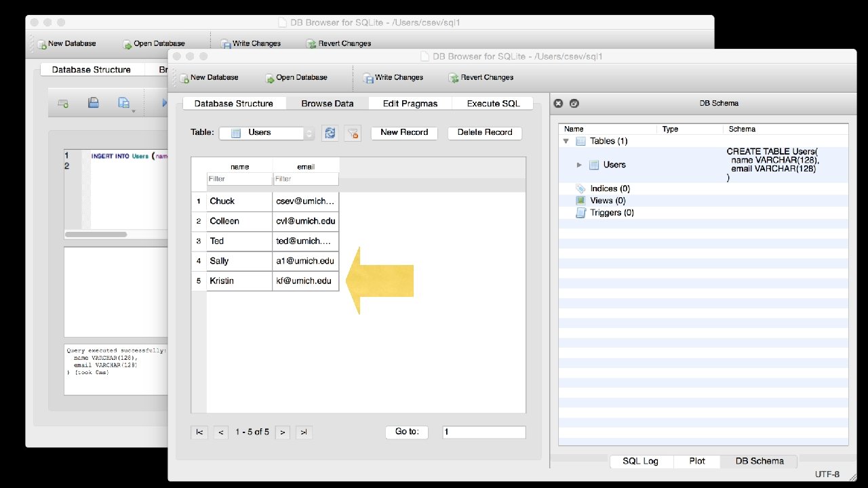Click the Views picture icon

pos(580,201)
